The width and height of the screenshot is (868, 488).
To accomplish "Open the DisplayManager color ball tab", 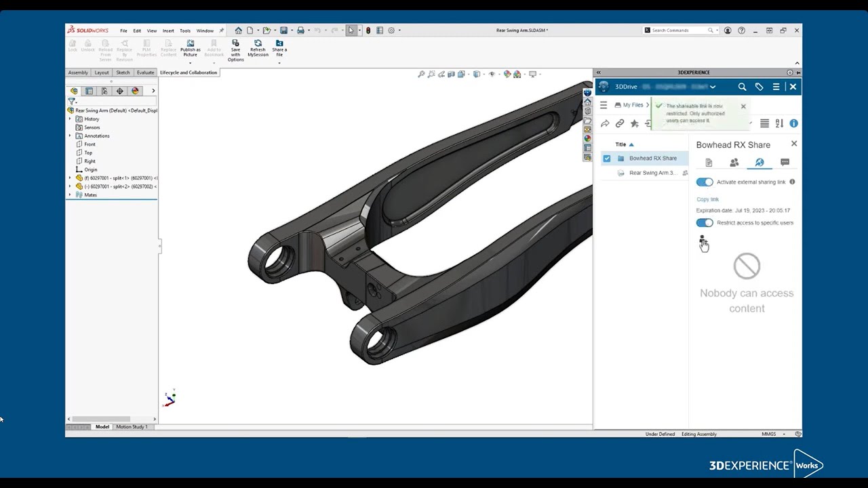I will 135,91.
